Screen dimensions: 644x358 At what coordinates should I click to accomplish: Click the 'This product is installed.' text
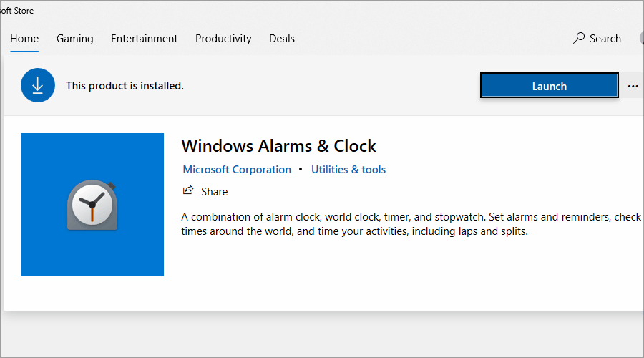tap(125, 85)
